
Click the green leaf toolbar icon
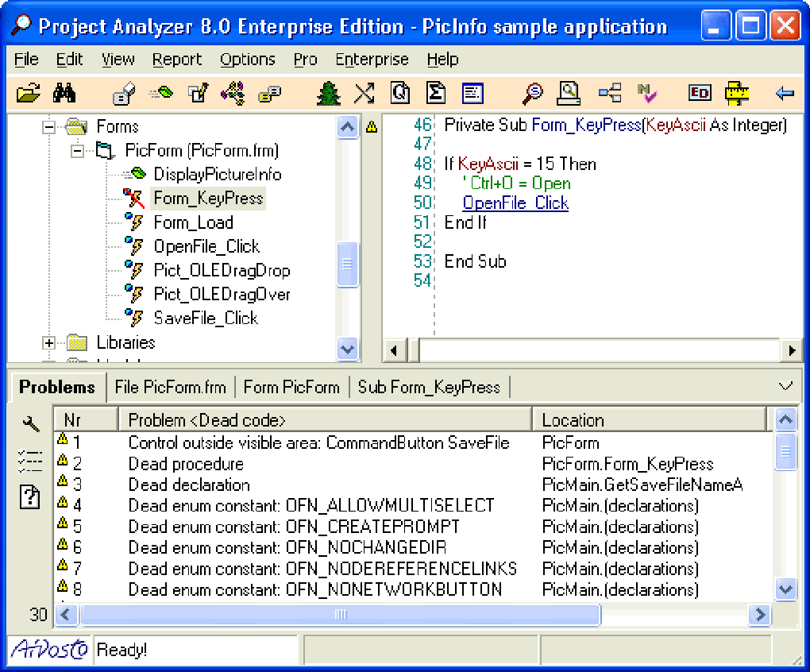(162, 93)
